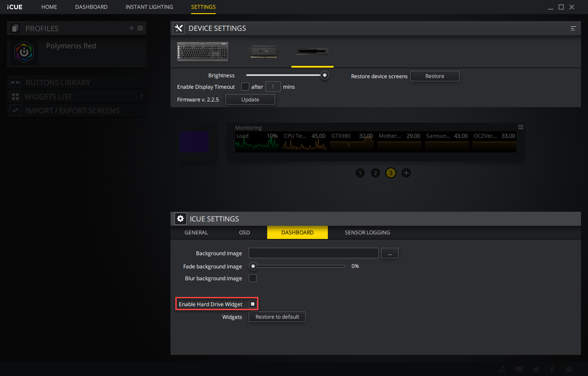Click the Device Settings wrench icon
The image size is (588, 376).
178,28
